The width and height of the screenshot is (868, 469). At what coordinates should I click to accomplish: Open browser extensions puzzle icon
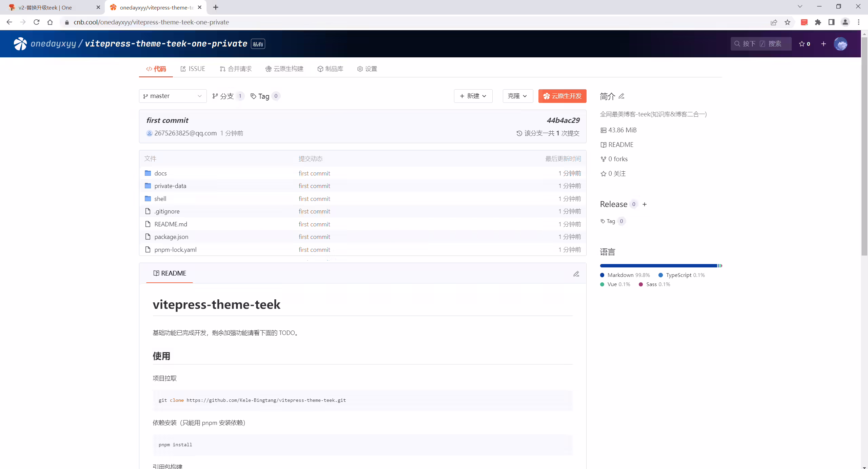coord(818,22)
